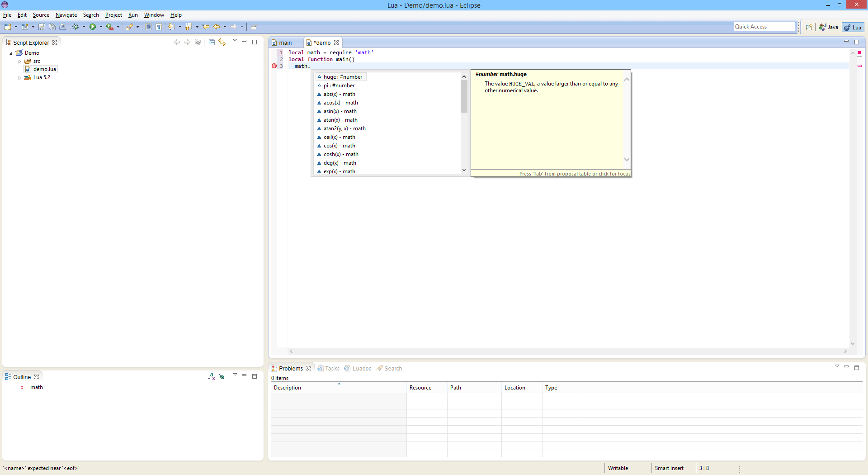Image resolution: width=868 pixels, height=475 pixels.
Task: Maximize the editor area
Action: click(x=857, y=42)
